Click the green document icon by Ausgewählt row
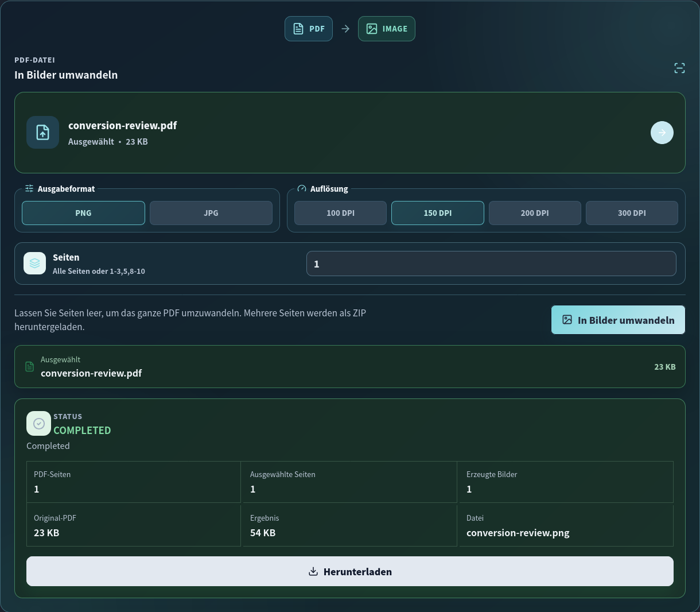The height and width of the screenshot is (612, 700). [30, 366]
